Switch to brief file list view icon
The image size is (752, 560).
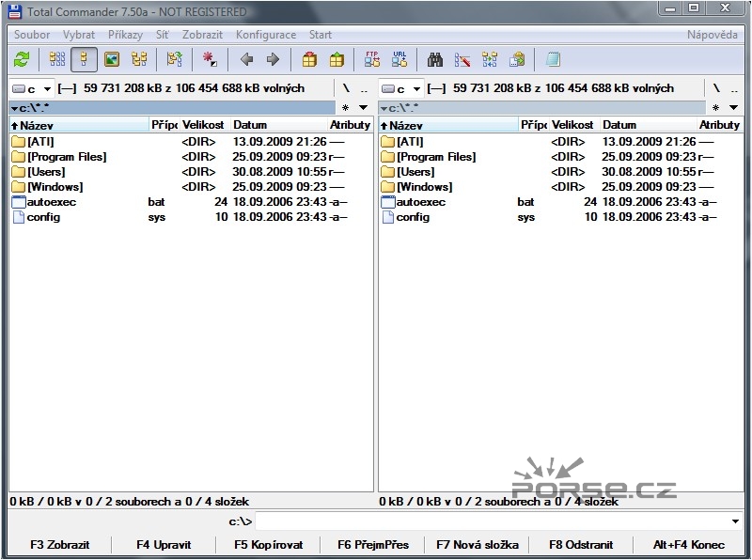pos(57,59)
